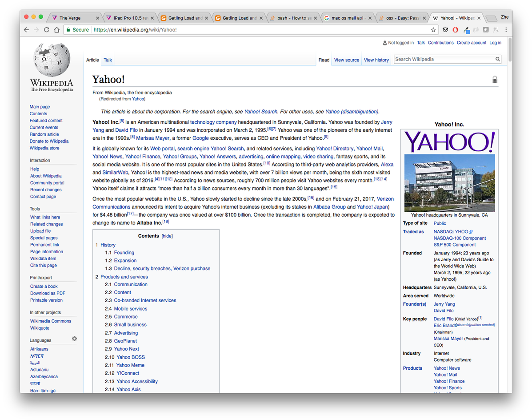532x420 pixels.
Task: Click the Zhe profile button
Action: click(x=505, y=17)
